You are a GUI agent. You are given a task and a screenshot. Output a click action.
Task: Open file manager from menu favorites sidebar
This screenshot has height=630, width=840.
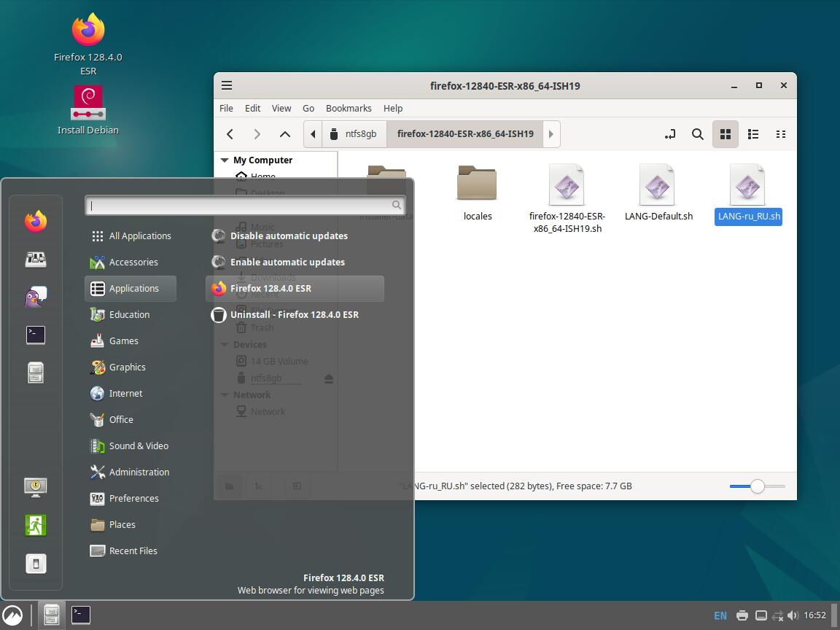[36, 373]
